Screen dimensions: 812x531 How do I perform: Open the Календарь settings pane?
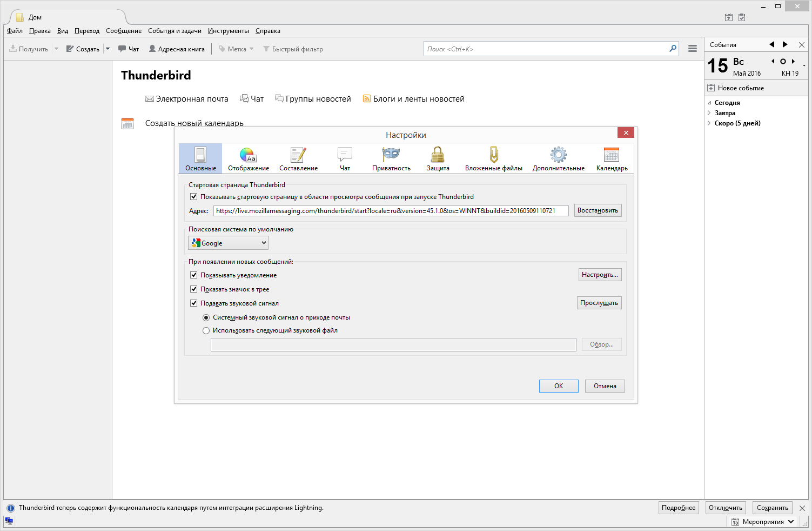tap(612, 158)
